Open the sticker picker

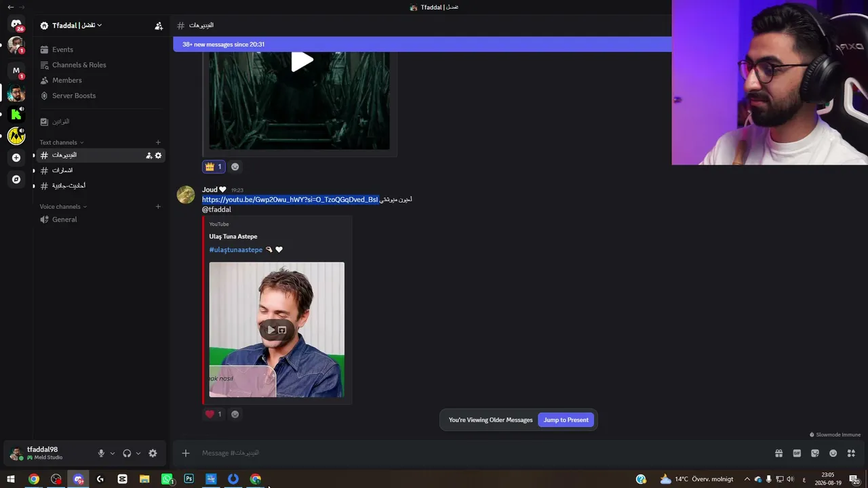(x=815, y=453)
